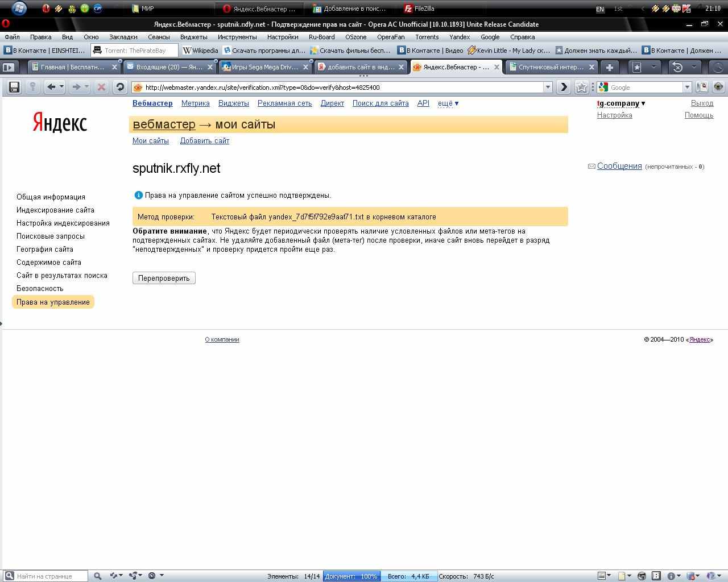Viewport: 728px width, 582px height.
Task: Click the Go arrow next to address field
Action: tap(563, 87)
